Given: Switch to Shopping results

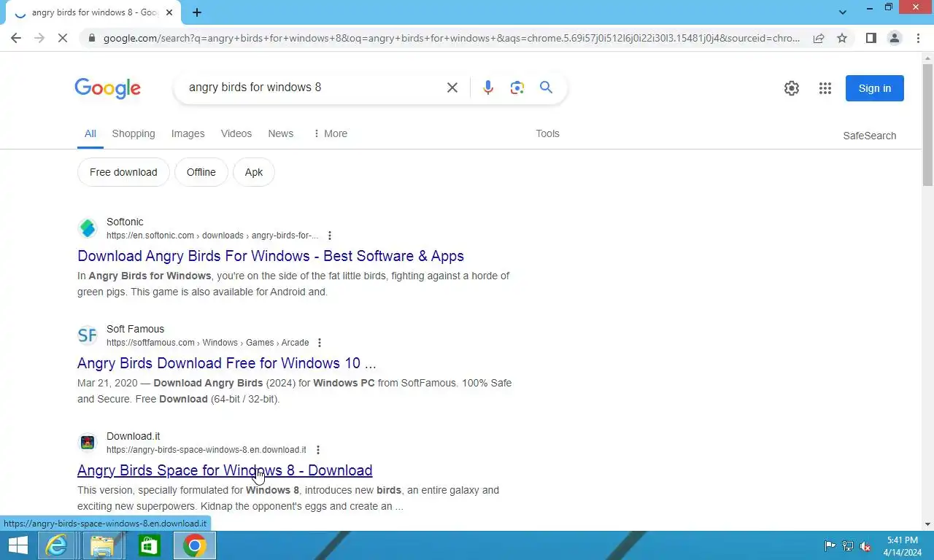Looking at the screenshot, I should (134, 133).
